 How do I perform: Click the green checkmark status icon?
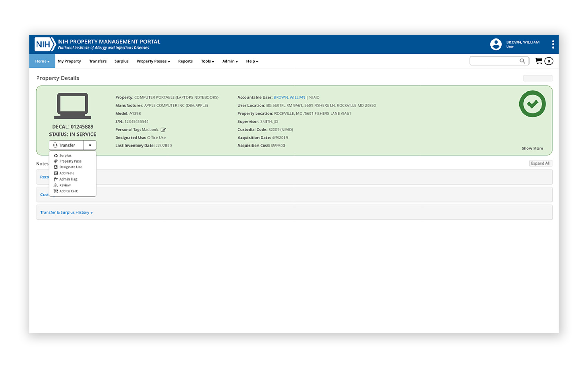click(532, 104)
